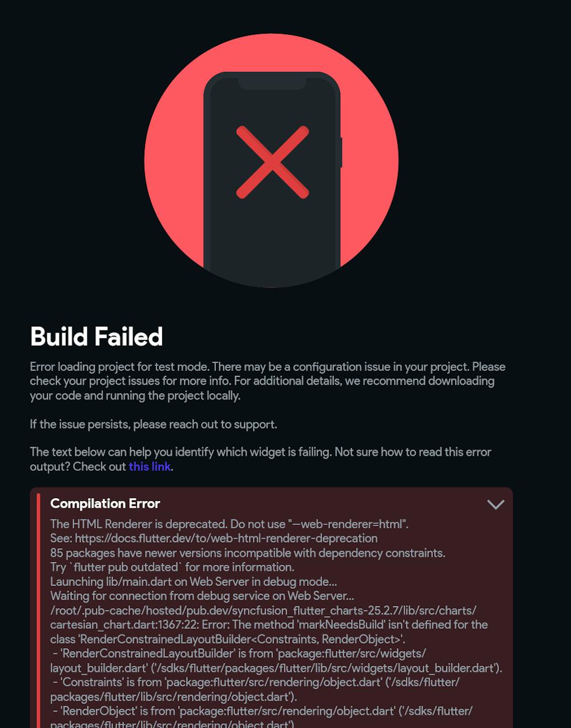Click the Compilation Error heading
Viewport: 571px width, 728px height.
(x=105, y=504)
